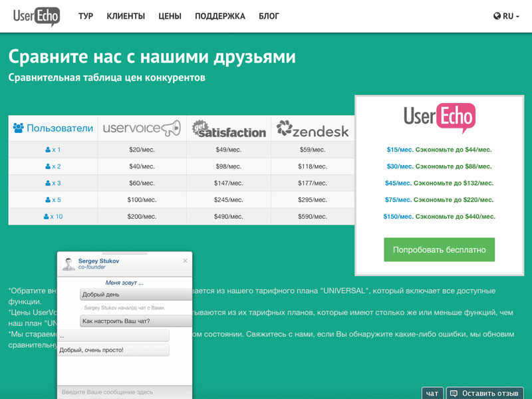
Task: Open the БЛОГ page
Action: (x=269, y=16)
